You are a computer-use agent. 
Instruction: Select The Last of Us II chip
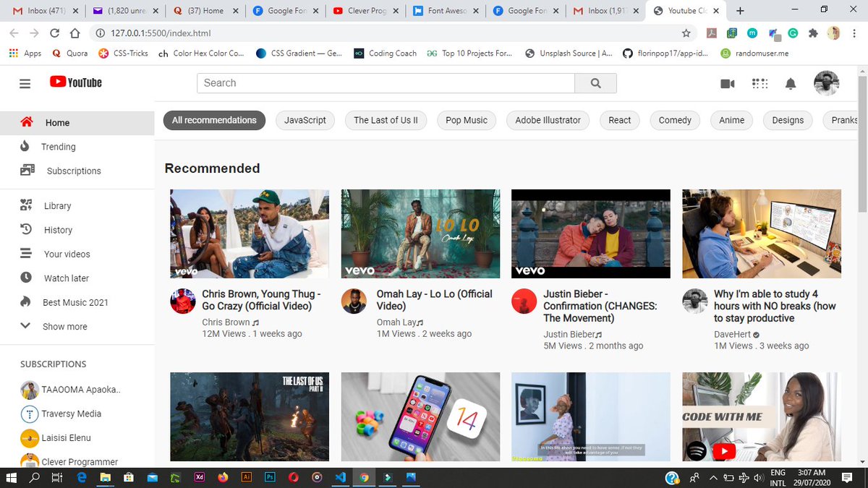click(386, 120)
